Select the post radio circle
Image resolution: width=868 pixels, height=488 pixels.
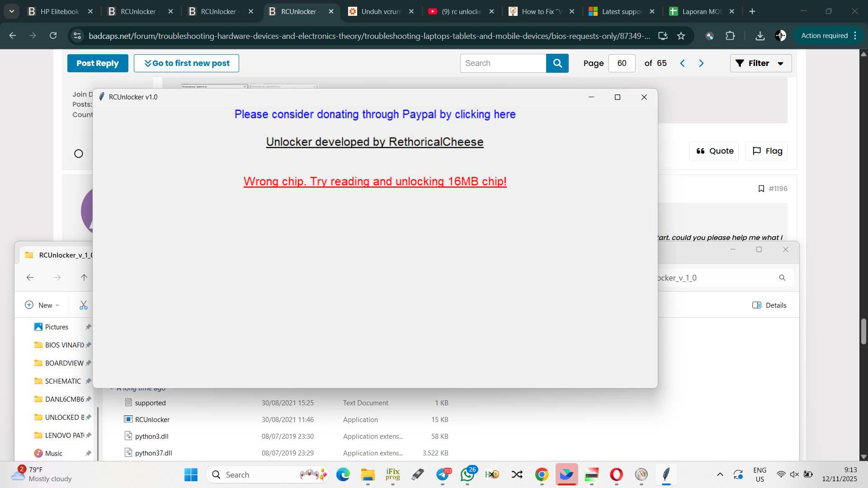click(x=79, y=154)
